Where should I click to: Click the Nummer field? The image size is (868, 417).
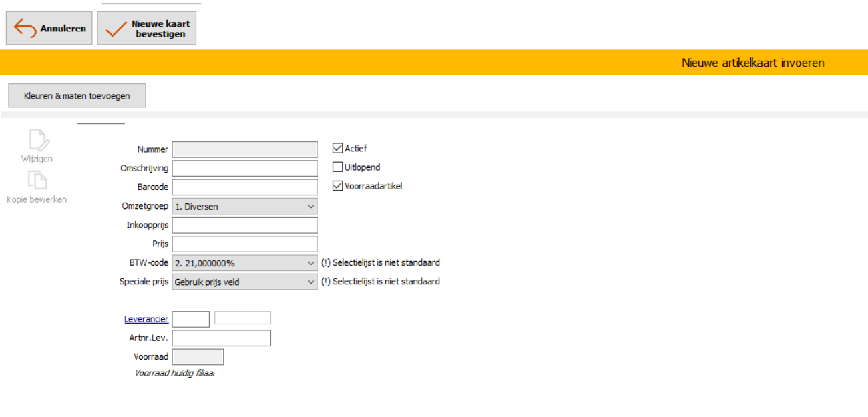click(x=245, y=150)
